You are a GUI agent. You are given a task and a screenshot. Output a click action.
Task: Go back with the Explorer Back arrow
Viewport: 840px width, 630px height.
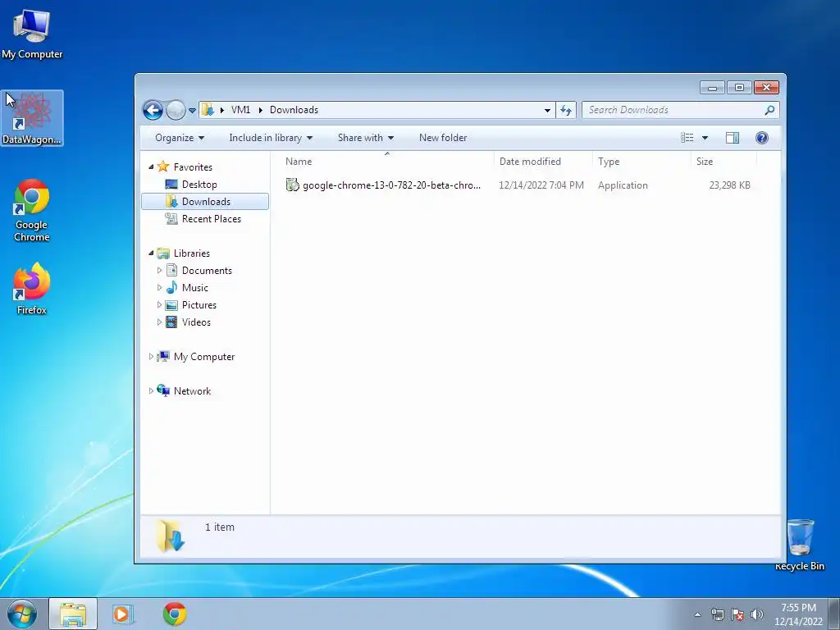153,111
